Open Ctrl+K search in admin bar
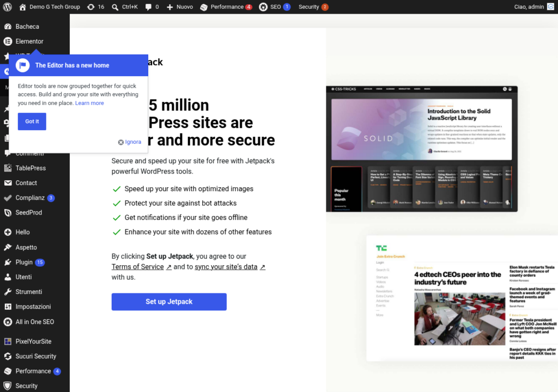The image size is (558, 392). [125, 7]
